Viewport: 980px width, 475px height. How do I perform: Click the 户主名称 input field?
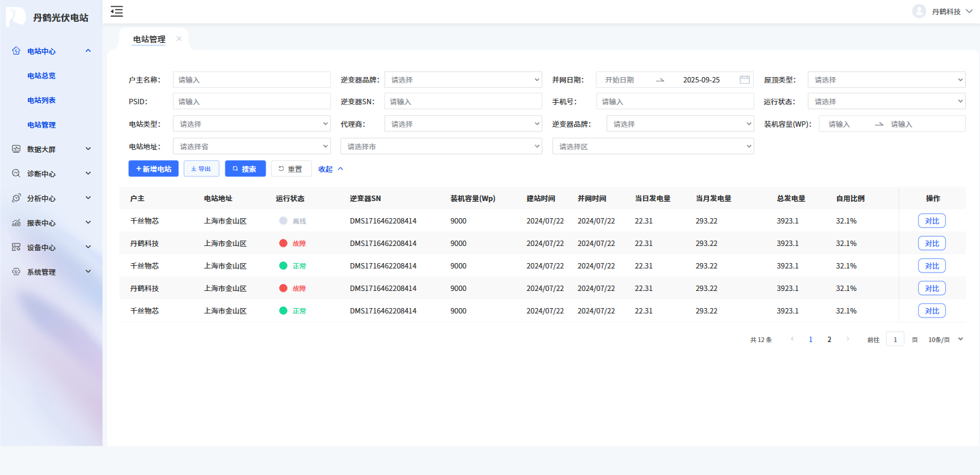point(242,80)
